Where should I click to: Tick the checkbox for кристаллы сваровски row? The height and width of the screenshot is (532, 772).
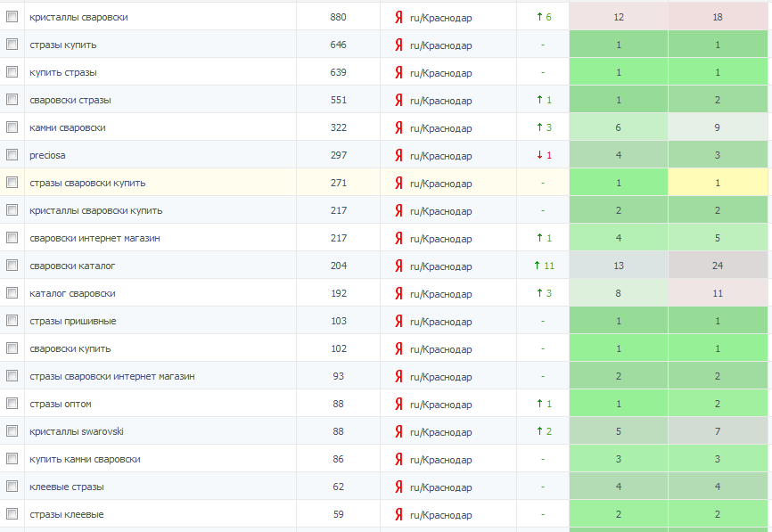click(x=12, y=17)
